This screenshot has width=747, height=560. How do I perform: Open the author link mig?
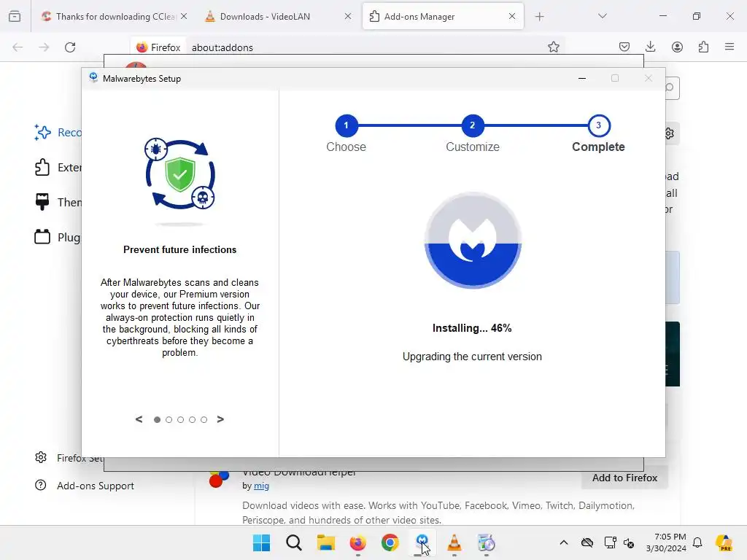[262, 486]
